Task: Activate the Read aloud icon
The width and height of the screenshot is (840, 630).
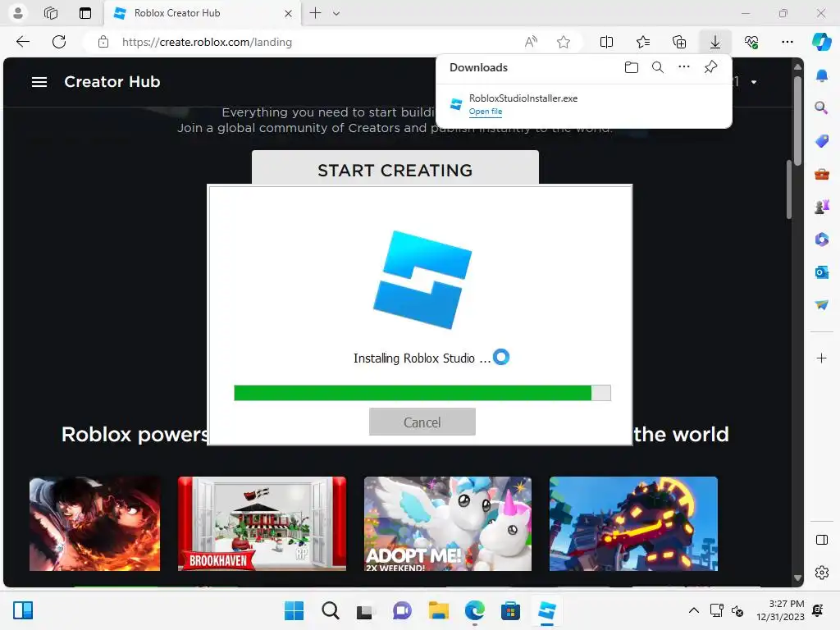Action: click(531, 42)
